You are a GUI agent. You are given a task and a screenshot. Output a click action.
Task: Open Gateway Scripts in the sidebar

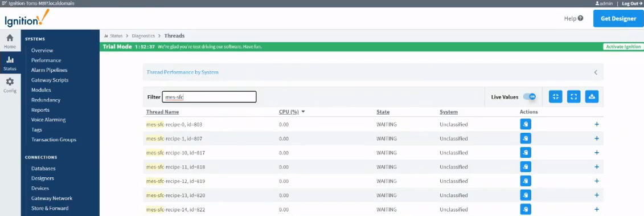[50, 80]
